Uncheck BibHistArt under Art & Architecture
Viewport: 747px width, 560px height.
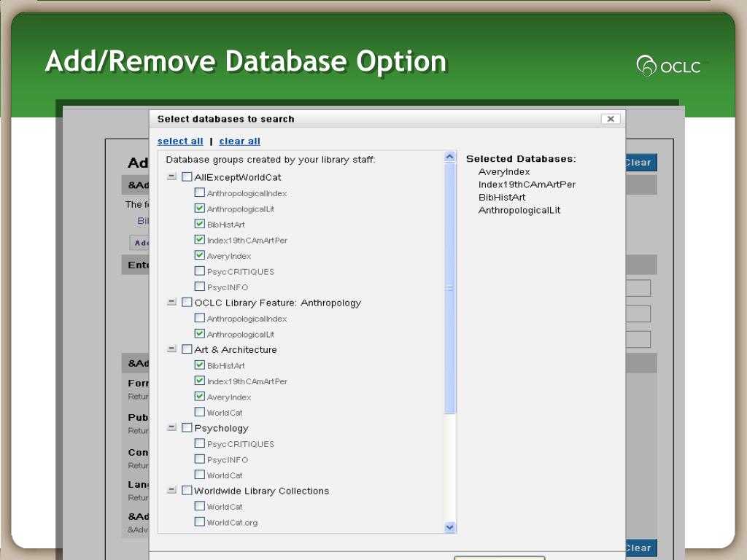tap(200, 365)
